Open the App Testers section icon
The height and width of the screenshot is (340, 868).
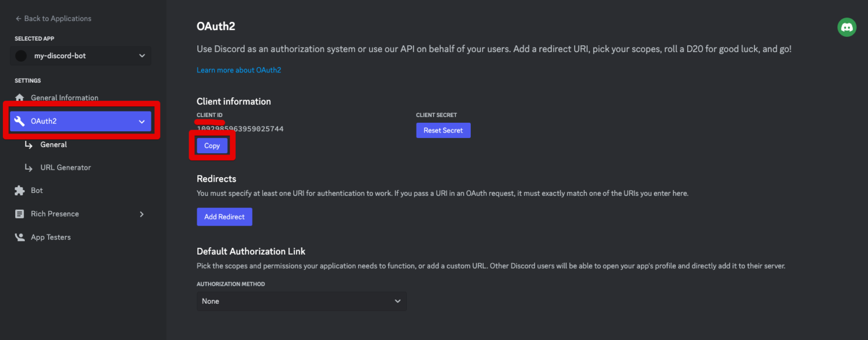(x=20, y=236)
